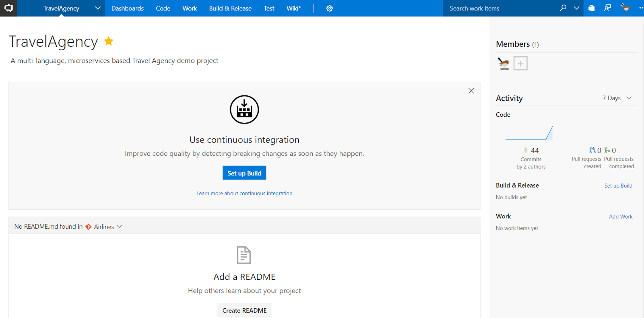The image size is (644, 318).
Task: Open the Build & Release menu
Action: point(230,8)
